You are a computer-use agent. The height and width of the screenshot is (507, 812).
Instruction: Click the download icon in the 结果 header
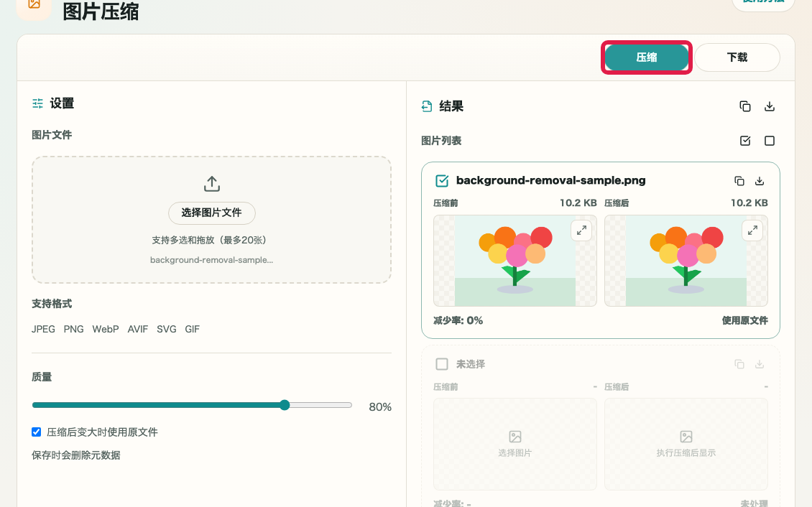coord(770,106)
